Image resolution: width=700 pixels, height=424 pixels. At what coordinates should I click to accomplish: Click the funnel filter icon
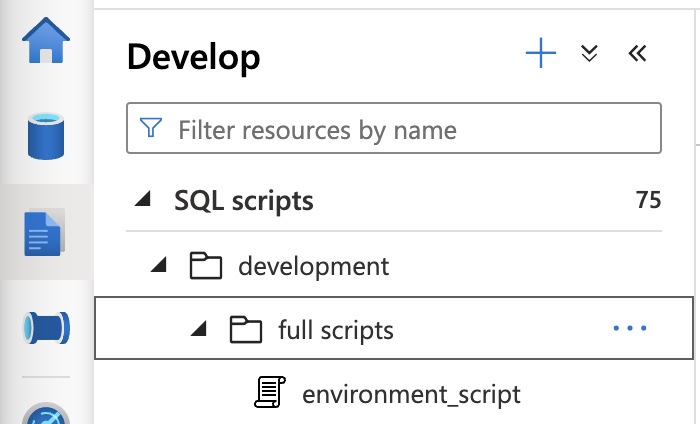coord(151,129)
